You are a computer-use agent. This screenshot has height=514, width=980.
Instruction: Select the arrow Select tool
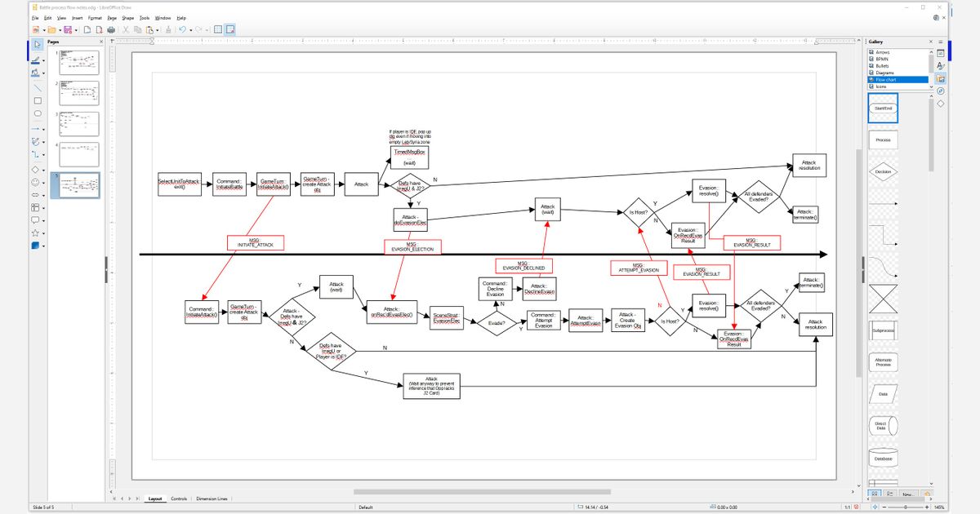pos(37,43)
